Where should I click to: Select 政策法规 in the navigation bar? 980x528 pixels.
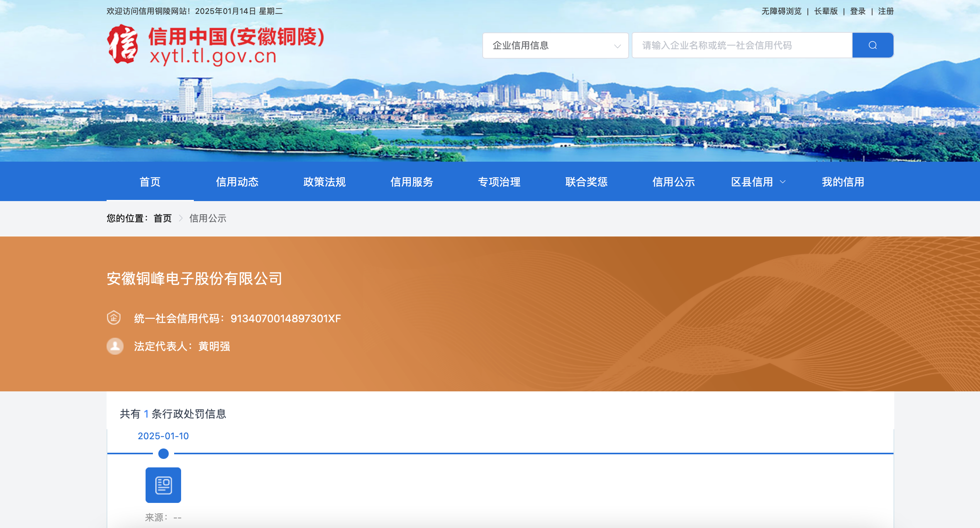click(324, 182)
